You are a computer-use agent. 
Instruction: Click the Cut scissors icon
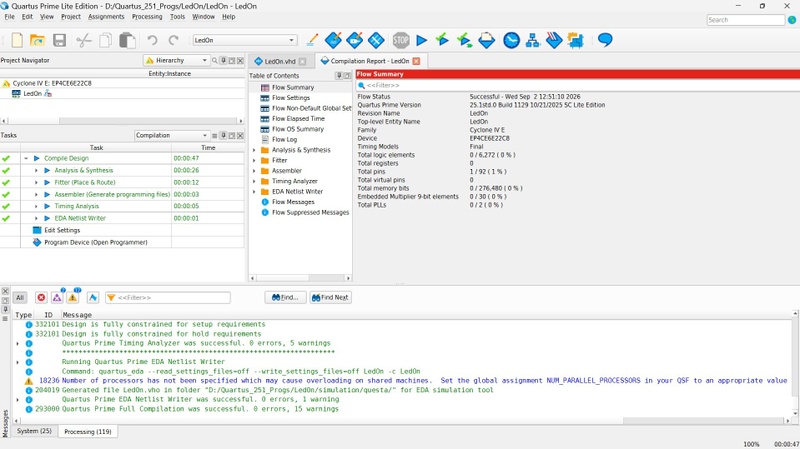pyautogui.click(x=84, y=40)
